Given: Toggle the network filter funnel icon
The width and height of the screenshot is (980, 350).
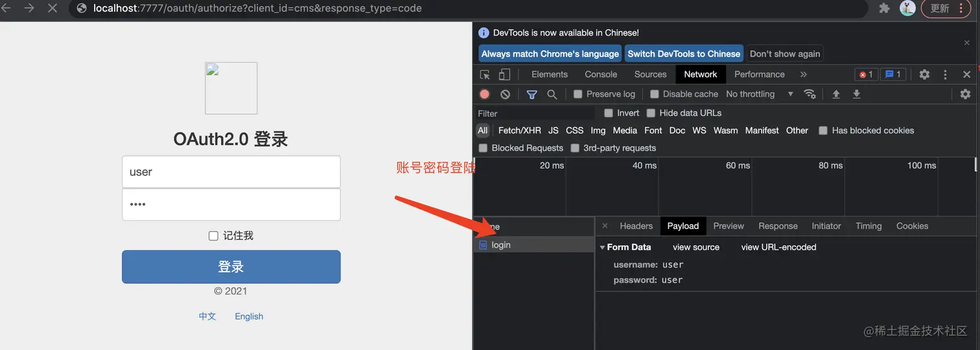Looking at the screenshot, I should 531,94.
